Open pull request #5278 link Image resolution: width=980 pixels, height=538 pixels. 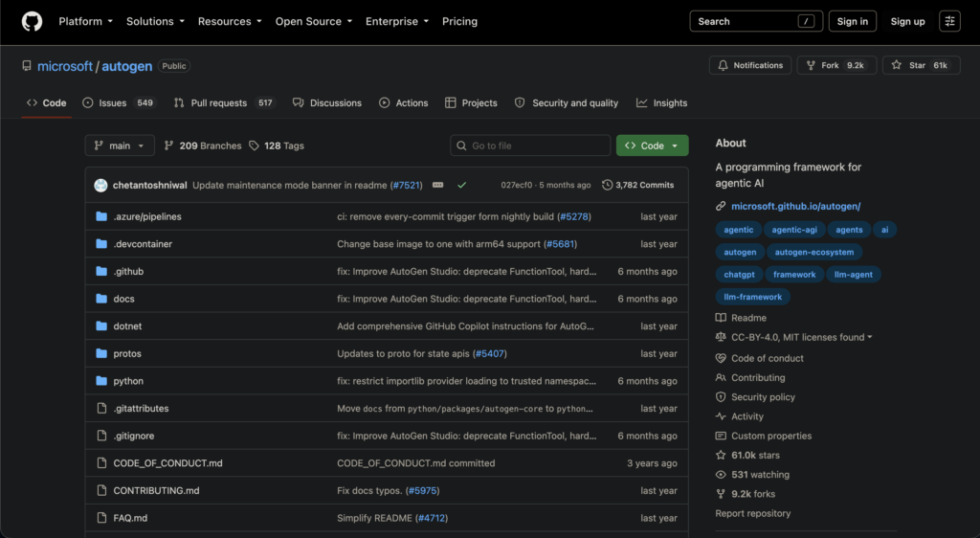(574, 216)
